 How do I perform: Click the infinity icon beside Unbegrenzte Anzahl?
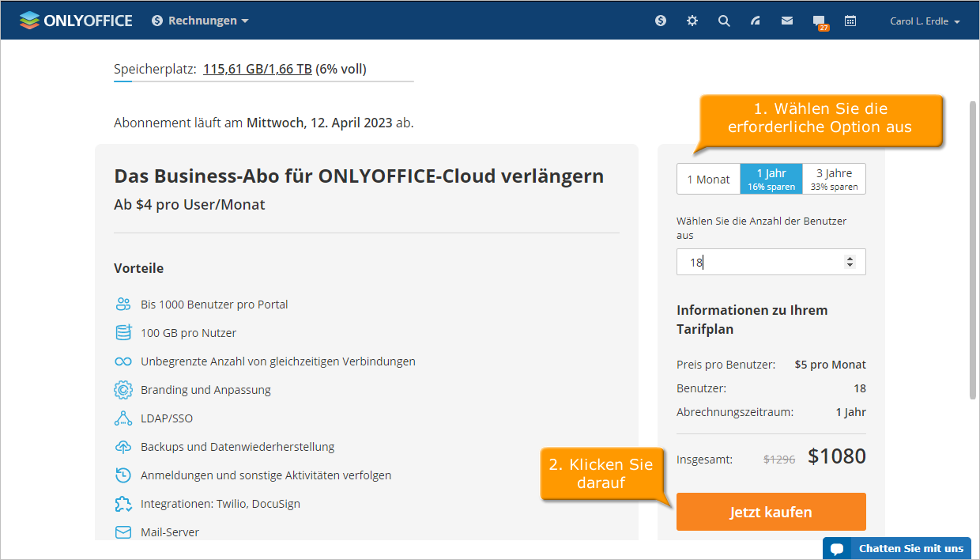coord(122,361)
